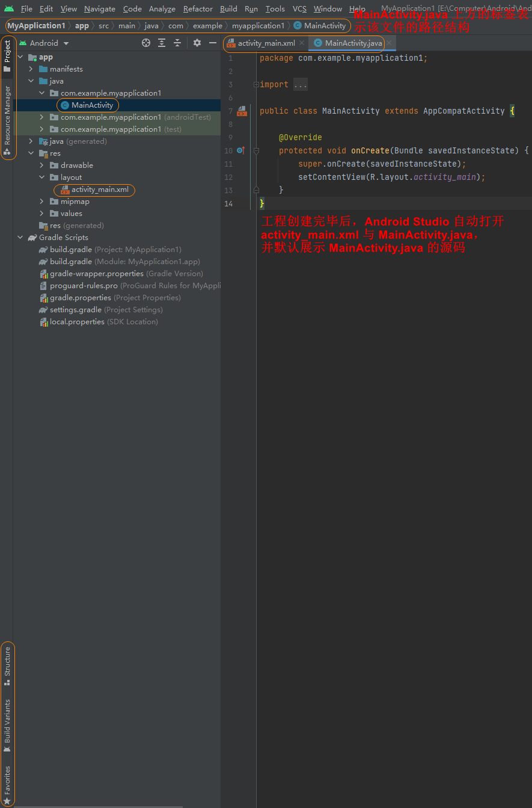The width and height of the screenshot is (532, 808).
Task: Open the Build menu
Action: [228, 9]
